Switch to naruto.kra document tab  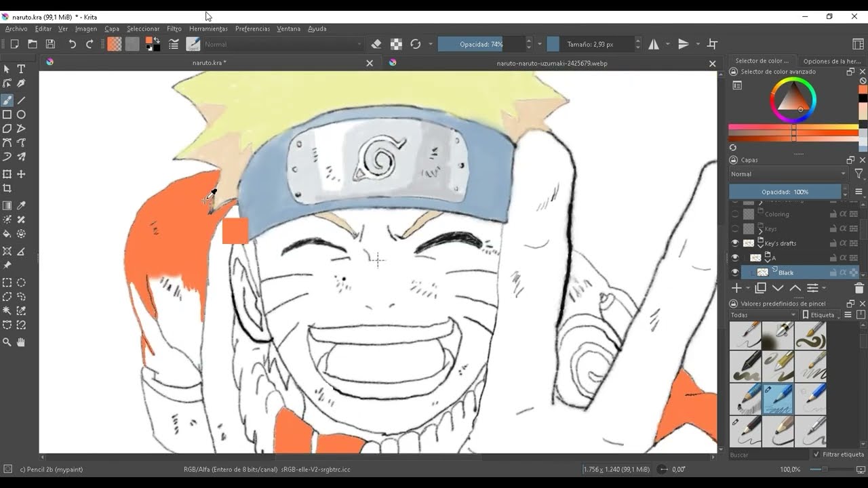pos(209,63)
